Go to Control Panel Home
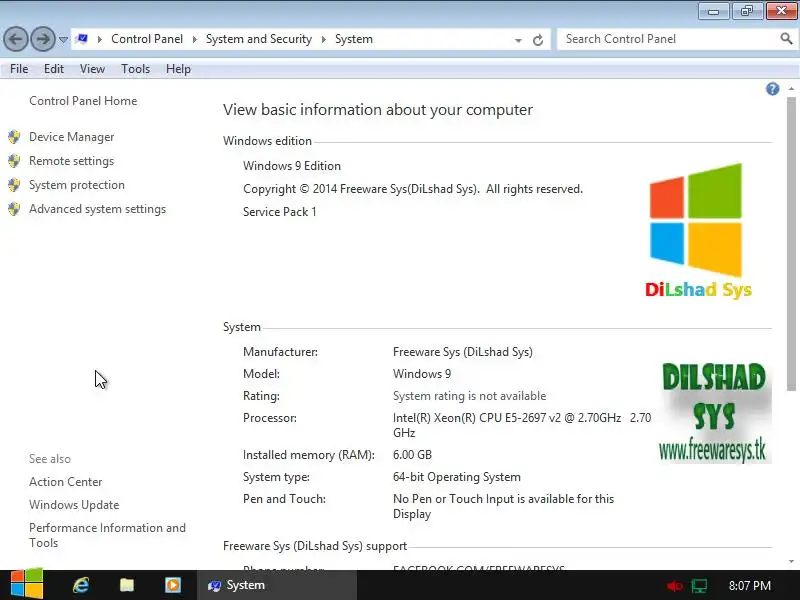The height and width of the screenshot is (600, 800). [x=83, y=101]
